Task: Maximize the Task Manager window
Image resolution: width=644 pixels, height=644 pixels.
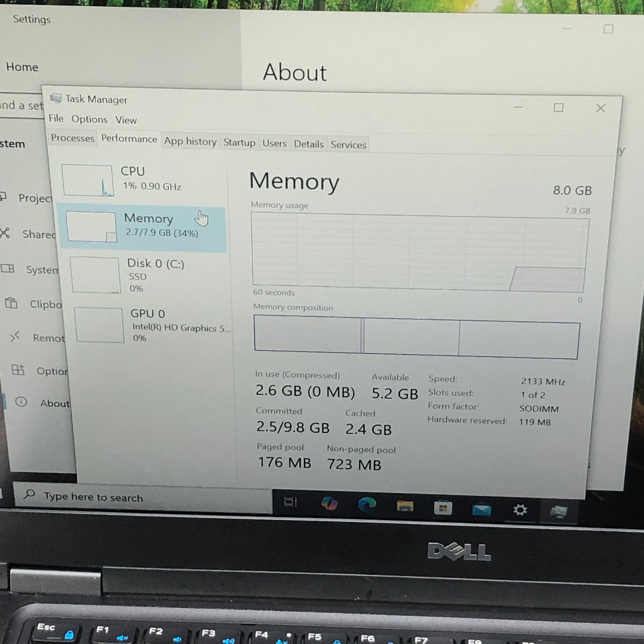Action: pyautogui.click(x=558, y=108)
